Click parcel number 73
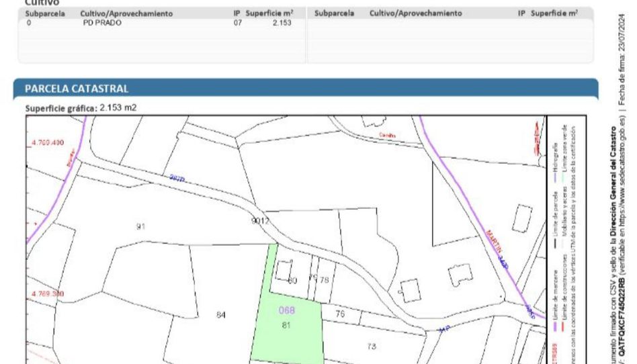The image size is (637, 364). pyautogui.click(x=371, y=346)
